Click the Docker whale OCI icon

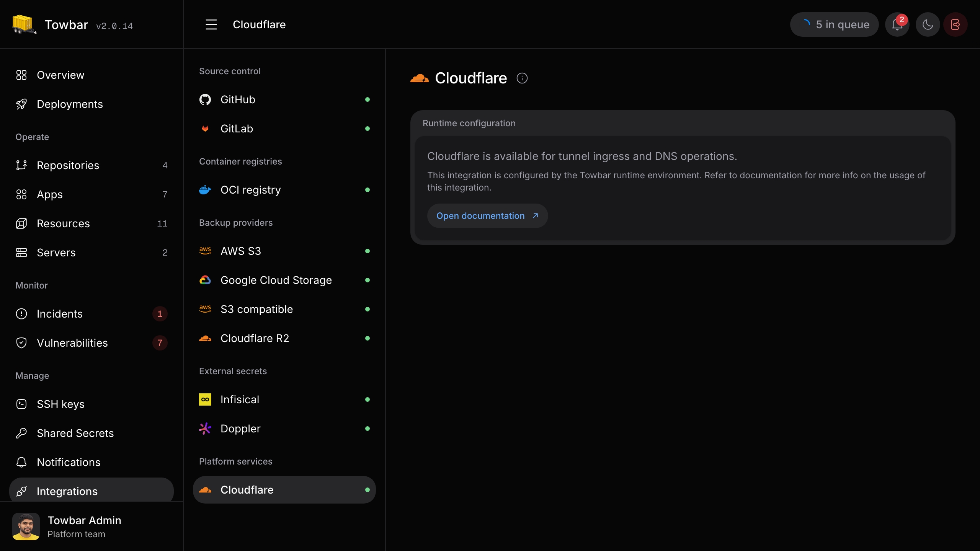[x=205, y=190]
